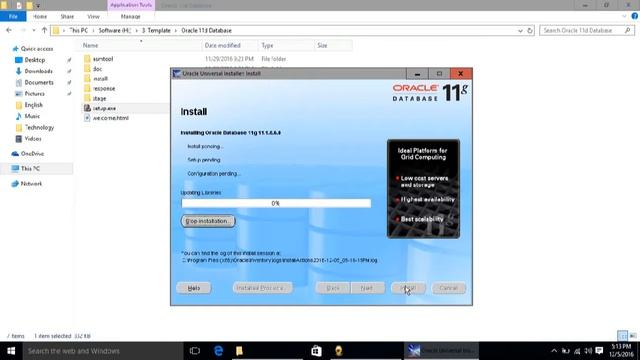Click Search the web and Windows box
This screenshot has width=640, height=360.
pyautogui.click(x=103, y=351)
